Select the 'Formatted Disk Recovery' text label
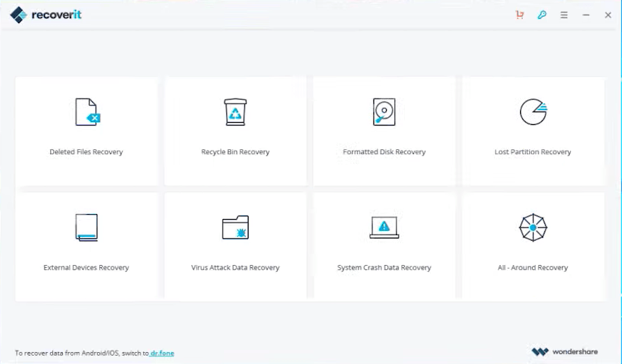This screenshot has width=622, height=364. [x=384, y=152]
